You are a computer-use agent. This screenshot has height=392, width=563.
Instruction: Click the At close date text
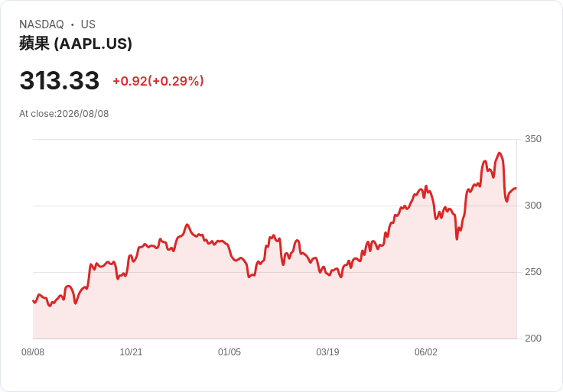64,114
